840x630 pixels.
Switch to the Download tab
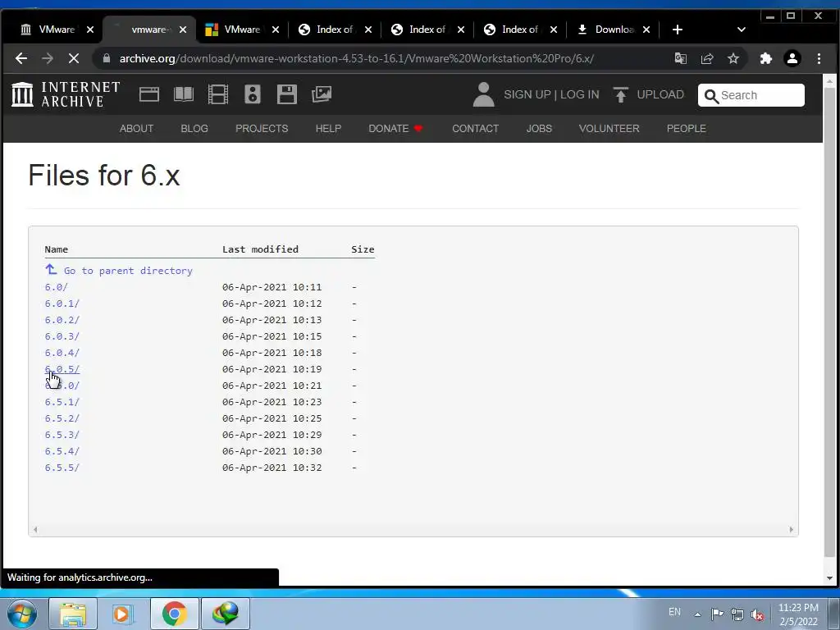(x=614, y=30)
